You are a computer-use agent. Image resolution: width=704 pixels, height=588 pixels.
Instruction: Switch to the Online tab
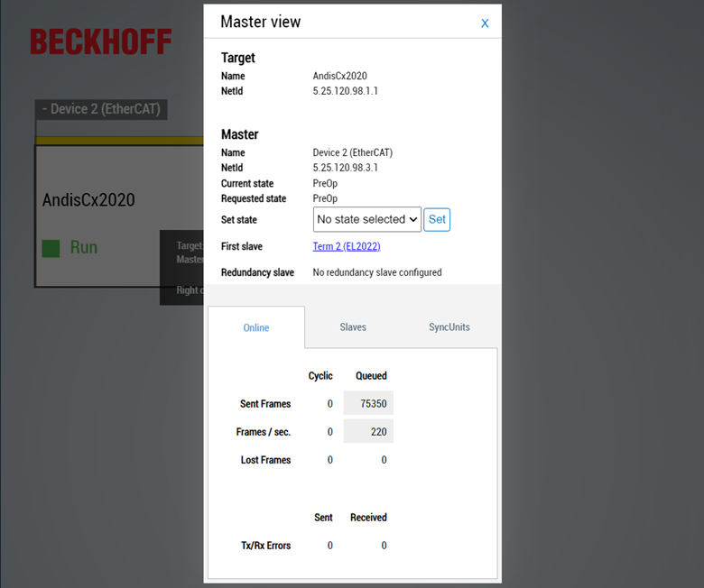coord(256,327)
